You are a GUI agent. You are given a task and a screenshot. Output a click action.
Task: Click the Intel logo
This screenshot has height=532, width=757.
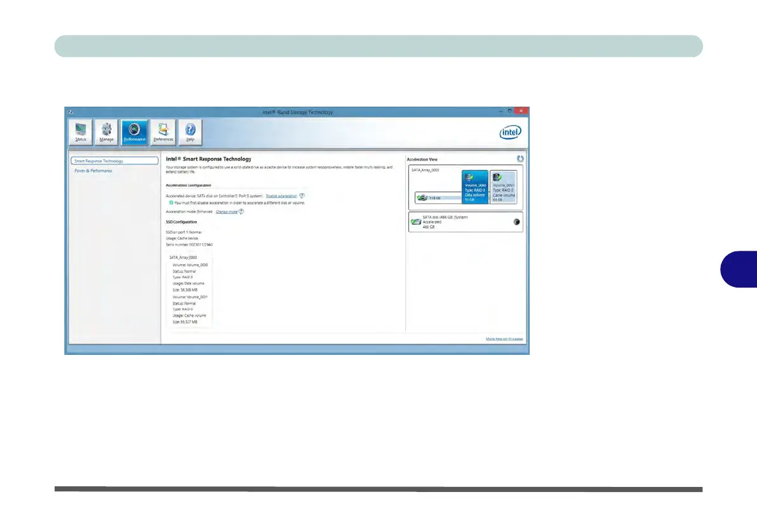[x=511, y=132]
